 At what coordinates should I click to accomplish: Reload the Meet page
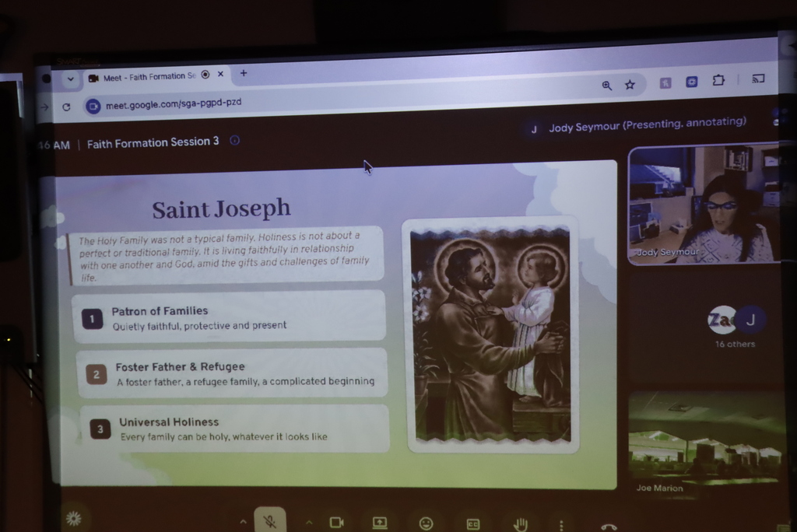tap(66, 107)
